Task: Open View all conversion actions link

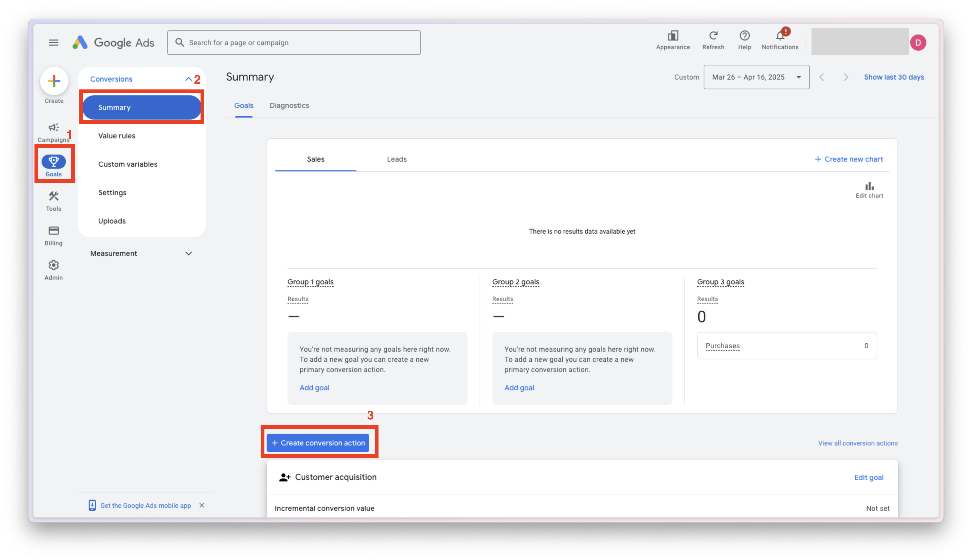Action: pos(857,443)
